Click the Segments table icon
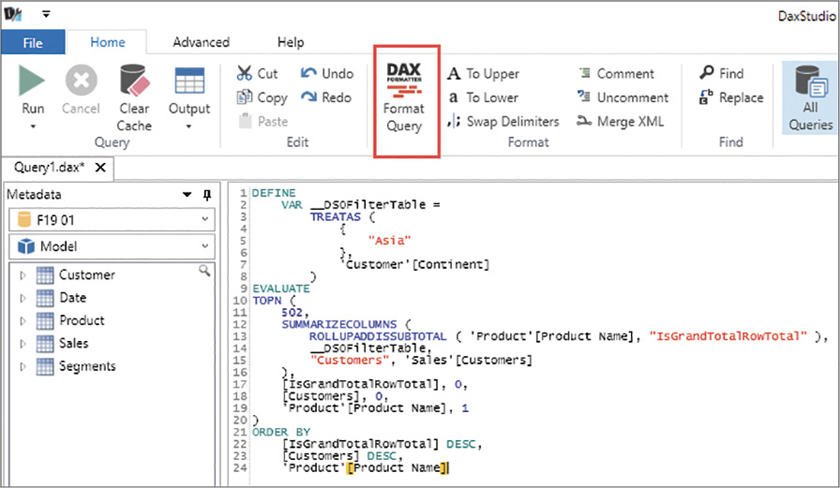This screenshot has width=840, height=488. coord(45,366)
